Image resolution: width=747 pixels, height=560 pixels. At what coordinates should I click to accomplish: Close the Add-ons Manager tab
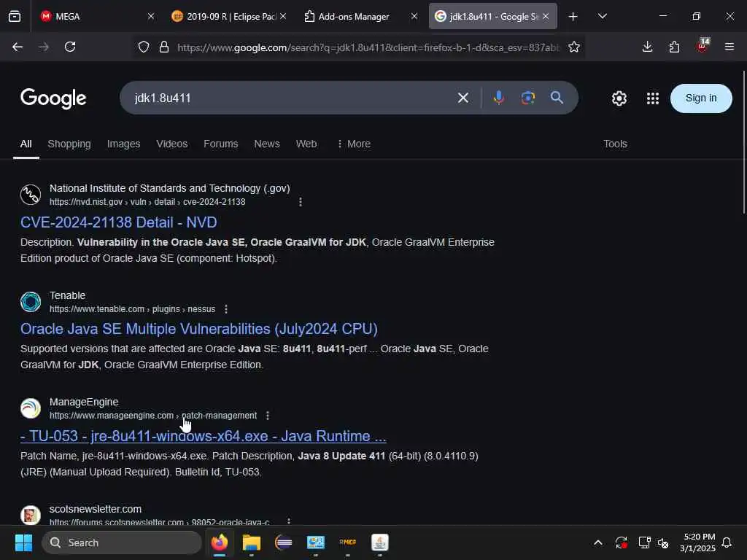point(414,16)
